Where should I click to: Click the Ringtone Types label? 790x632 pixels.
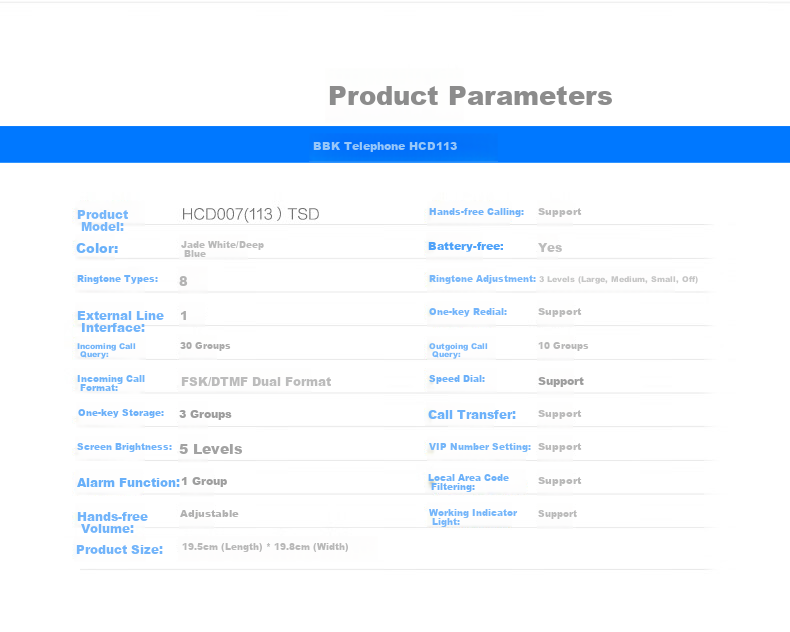(x=117, y=279)
